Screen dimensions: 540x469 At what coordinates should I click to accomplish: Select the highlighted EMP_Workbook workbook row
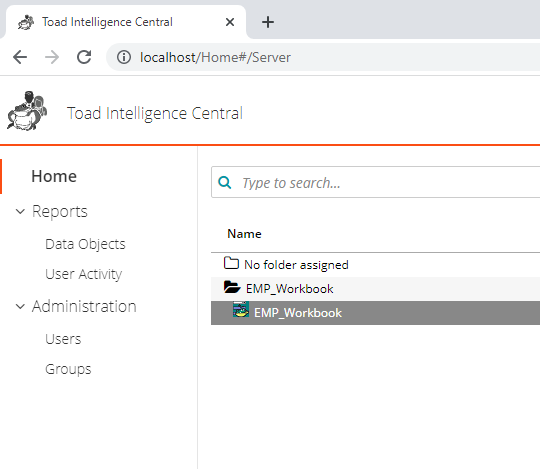(x=375, y=313)
